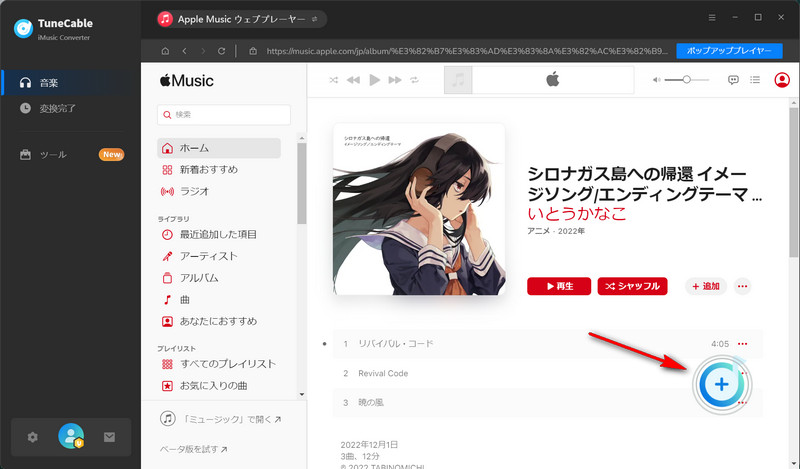
Task: Click the album cover artwork
Action: [419, 209]
